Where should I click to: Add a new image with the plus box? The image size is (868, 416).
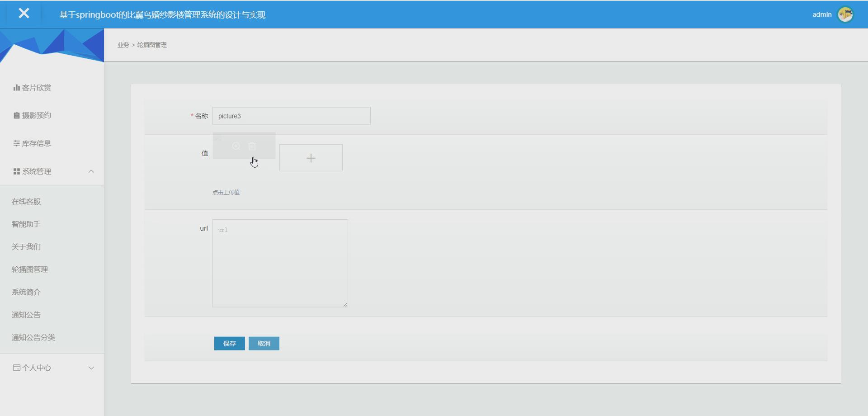[x=311, y=158]
